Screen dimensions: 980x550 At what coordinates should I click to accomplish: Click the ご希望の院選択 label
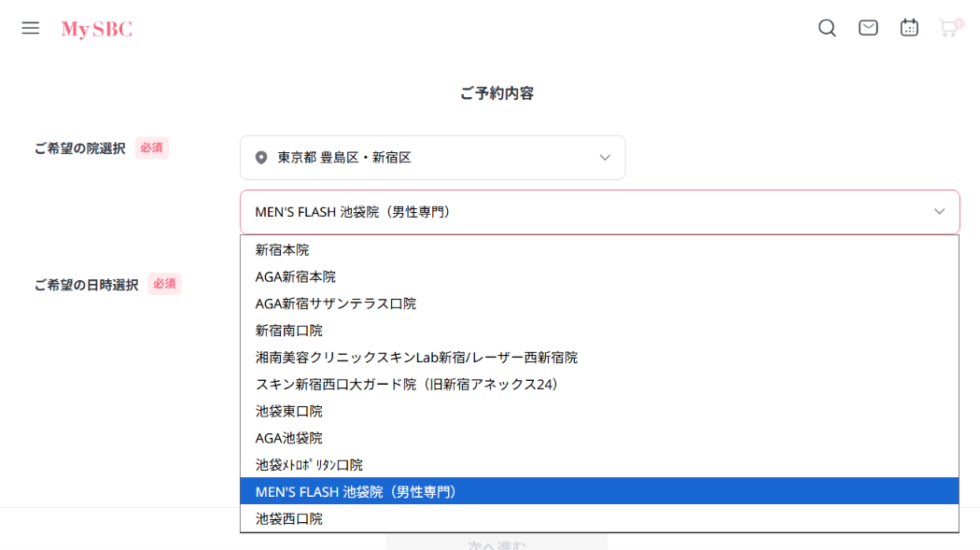[x=80, y=148]
